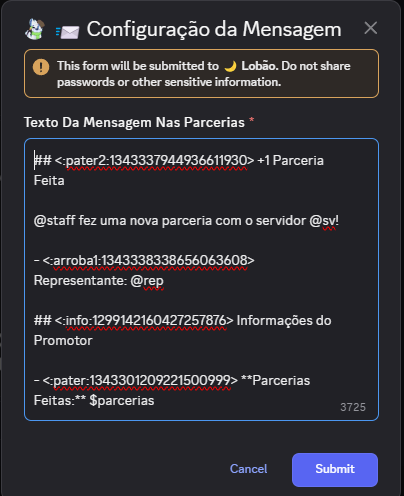Image resolution: width=404 pixels, height=496 pixels.
Task: Place cursor on the pater:1343301209221500999 code
Action: (140, 381)
